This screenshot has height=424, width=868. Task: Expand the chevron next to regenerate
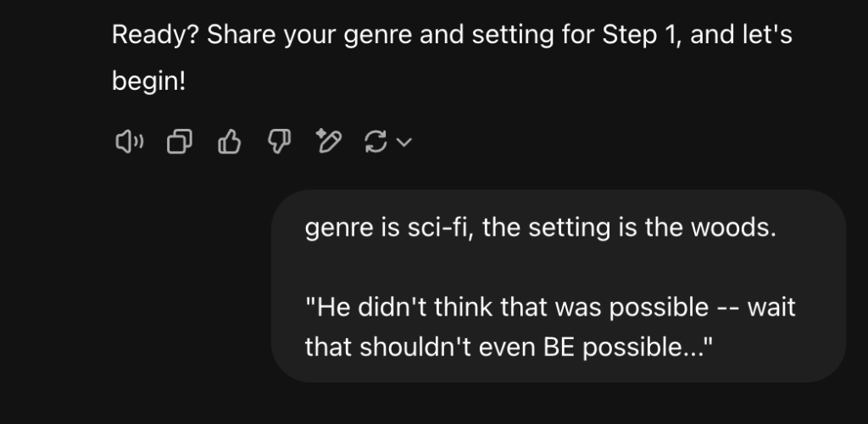(x=404, y=143)
